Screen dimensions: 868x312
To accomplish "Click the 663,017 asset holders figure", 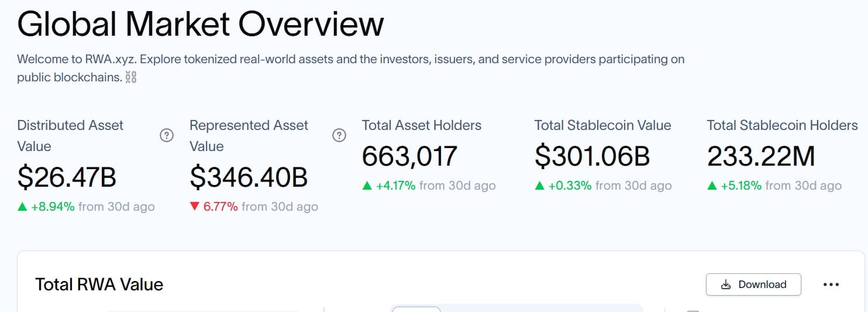I will pos(409,156).
